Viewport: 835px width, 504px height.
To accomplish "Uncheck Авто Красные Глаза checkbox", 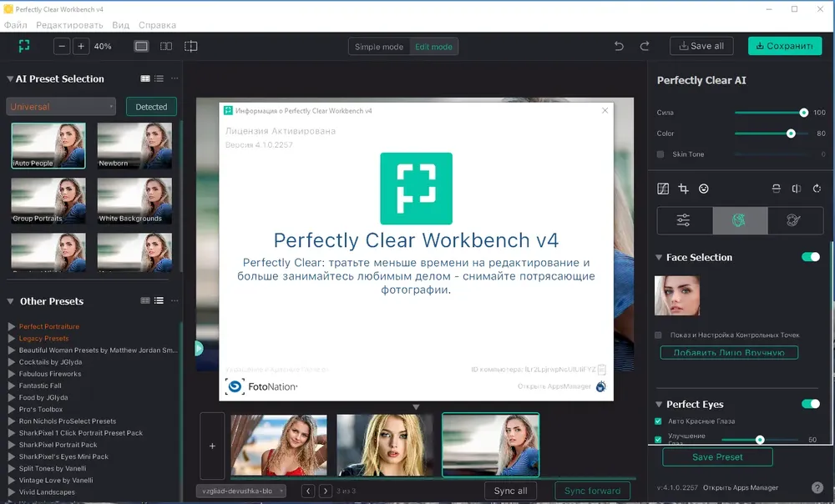I will tap(658, 421).
